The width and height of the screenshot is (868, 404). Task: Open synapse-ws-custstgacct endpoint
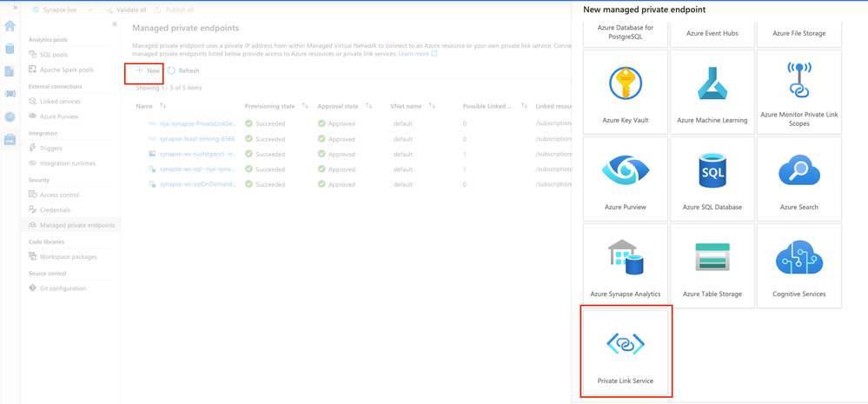click(198, 154)
